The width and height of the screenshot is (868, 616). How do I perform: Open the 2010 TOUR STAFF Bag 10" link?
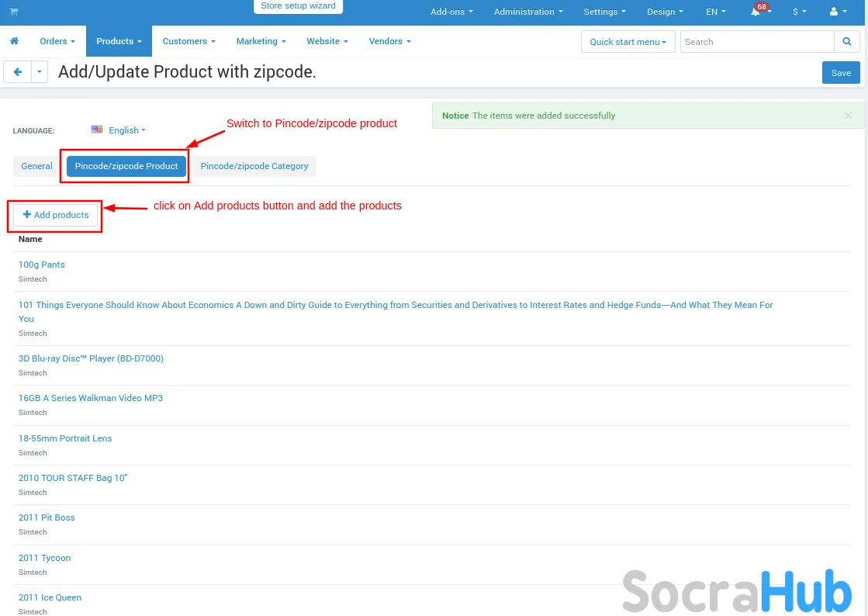(x=73, y=478)
